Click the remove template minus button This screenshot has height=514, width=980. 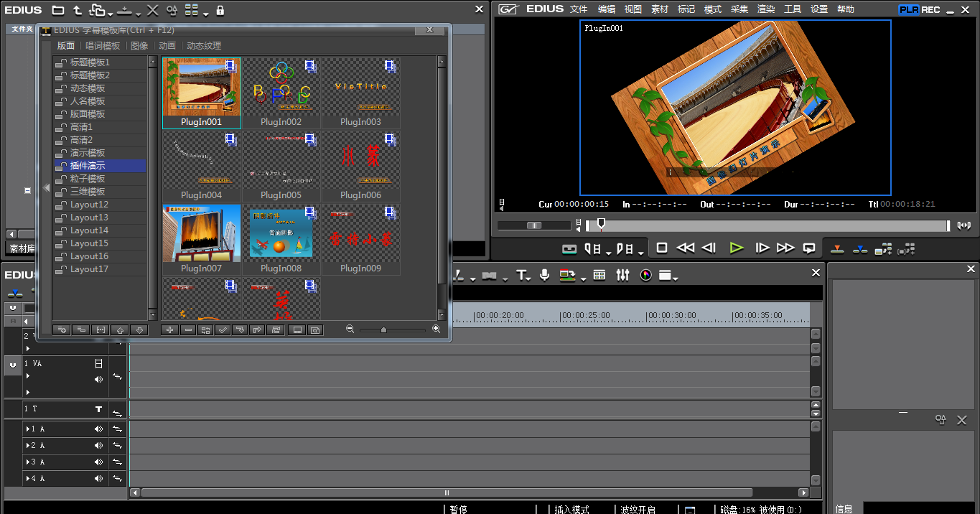[x=188, y=330]
